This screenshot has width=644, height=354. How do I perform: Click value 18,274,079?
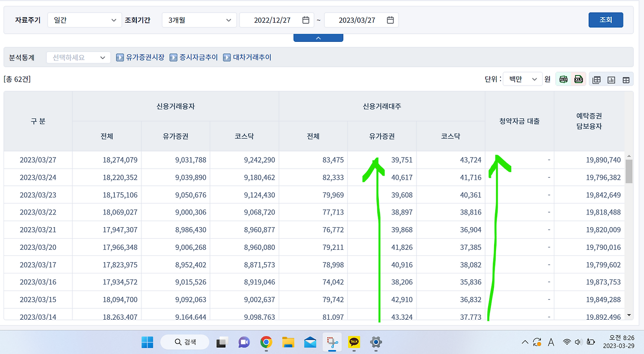pyautogui.click(x=120, y=160)
